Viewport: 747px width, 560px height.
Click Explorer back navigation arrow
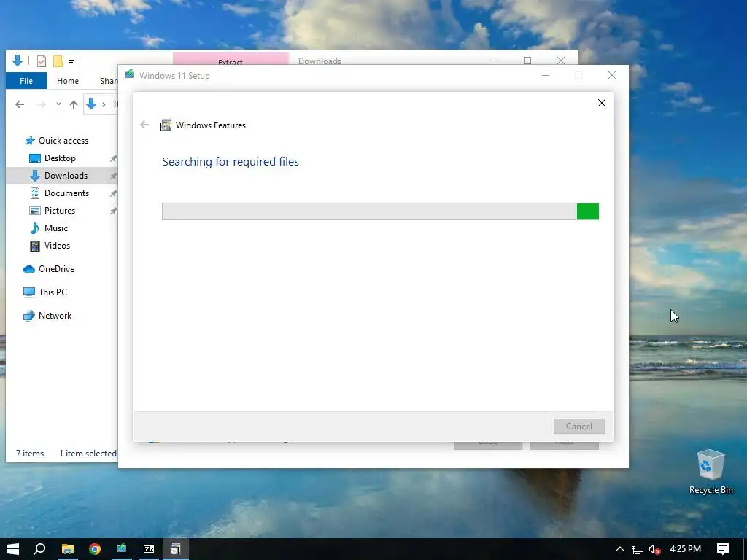[x=20, y=104]
